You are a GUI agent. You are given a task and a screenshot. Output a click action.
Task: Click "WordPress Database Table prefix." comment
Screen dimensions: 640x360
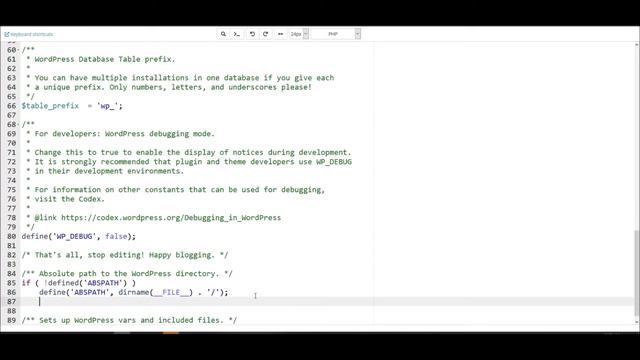coord(105,59)
